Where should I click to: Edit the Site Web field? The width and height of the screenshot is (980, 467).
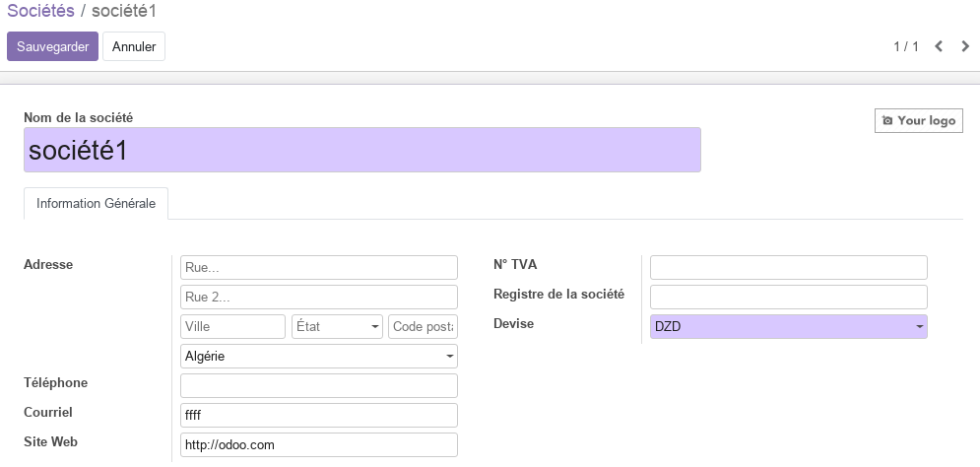click(x=319, y=444)
